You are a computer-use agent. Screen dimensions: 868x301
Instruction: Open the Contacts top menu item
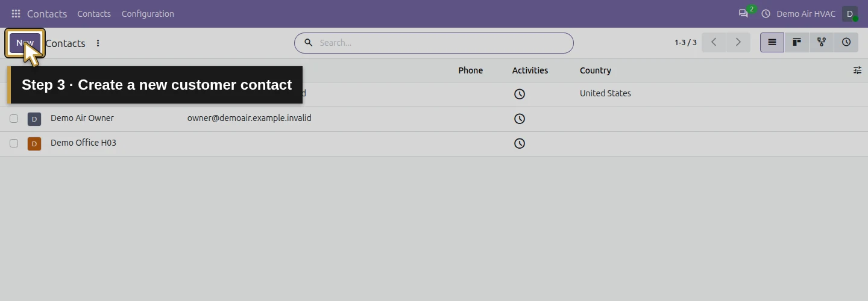tap(94, 13)
